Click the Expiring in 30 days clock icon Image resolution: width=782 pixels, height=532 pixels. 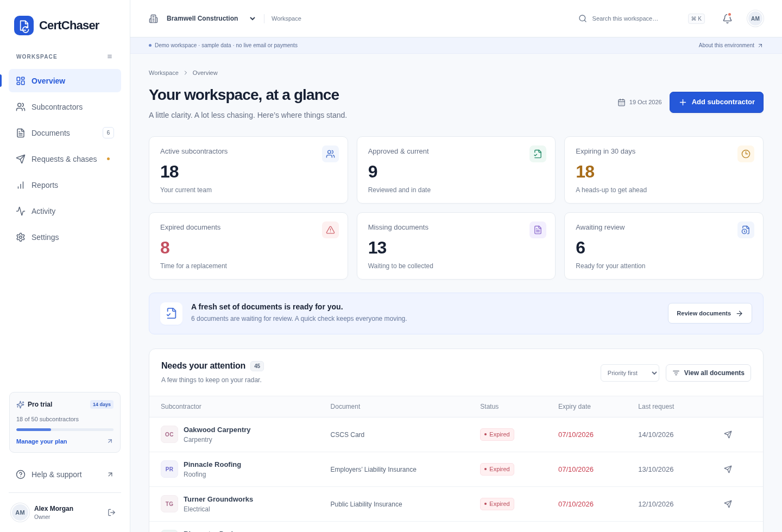pyautogui.click(x=746, y=154)
